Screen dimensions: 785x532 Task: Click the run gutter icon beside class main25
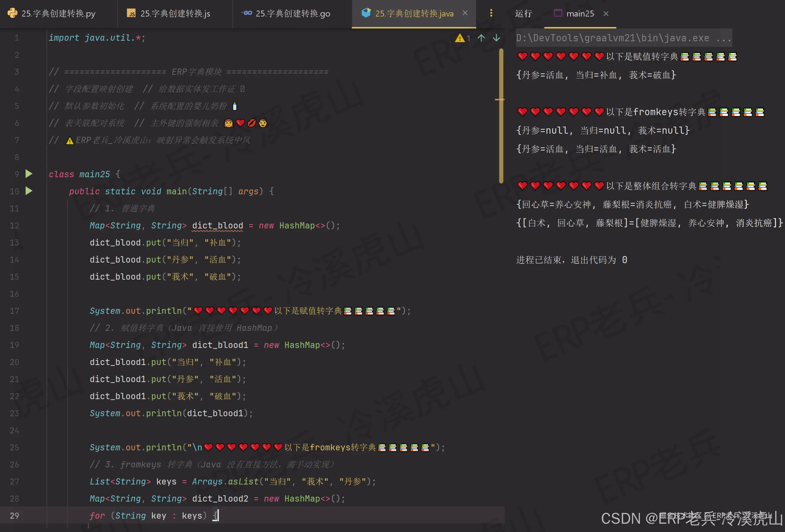29,174
